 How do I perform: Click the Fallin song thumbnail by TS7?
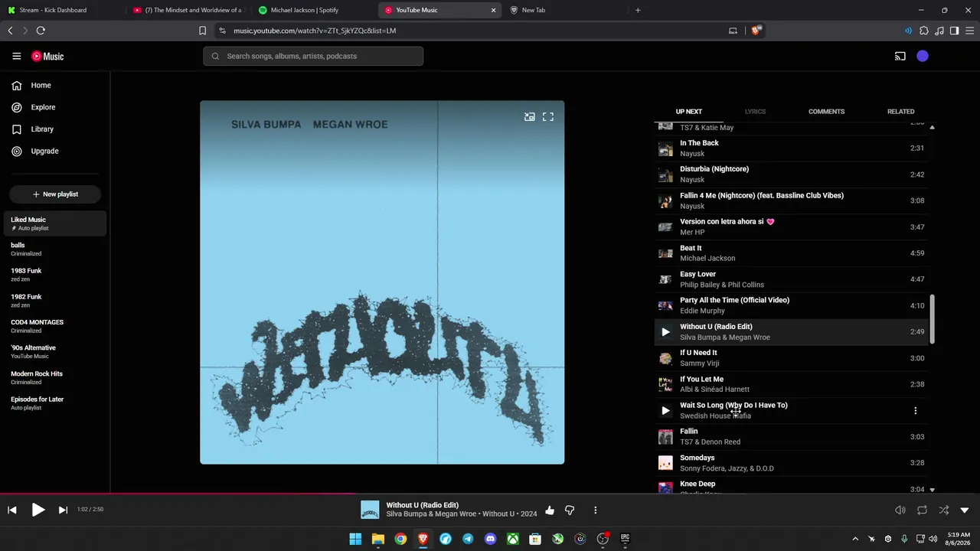[665, 437]
